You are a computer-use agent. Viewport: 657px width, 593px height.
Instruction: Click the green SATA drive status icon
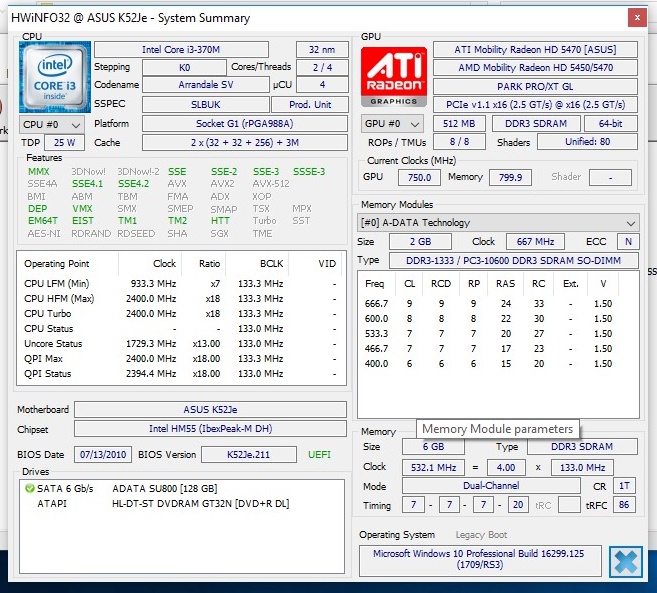click(29, 488)
